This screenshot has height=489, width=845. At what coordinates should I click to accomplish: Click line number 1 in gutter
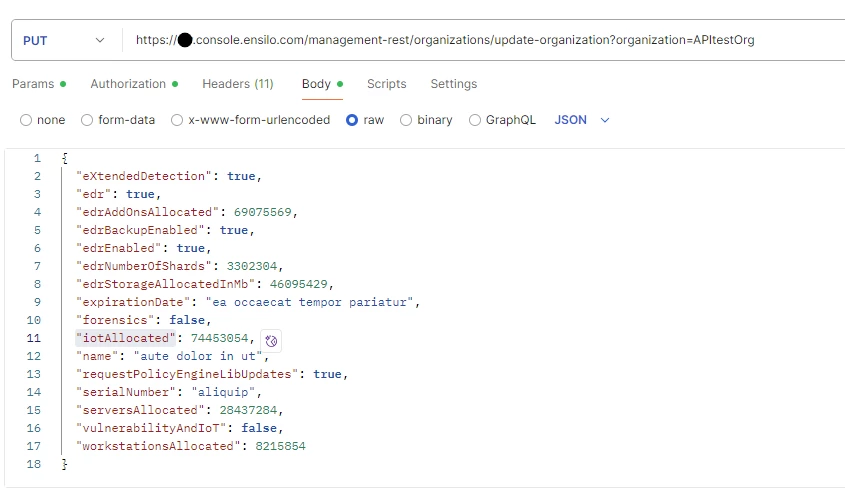[x=37, y=159]
